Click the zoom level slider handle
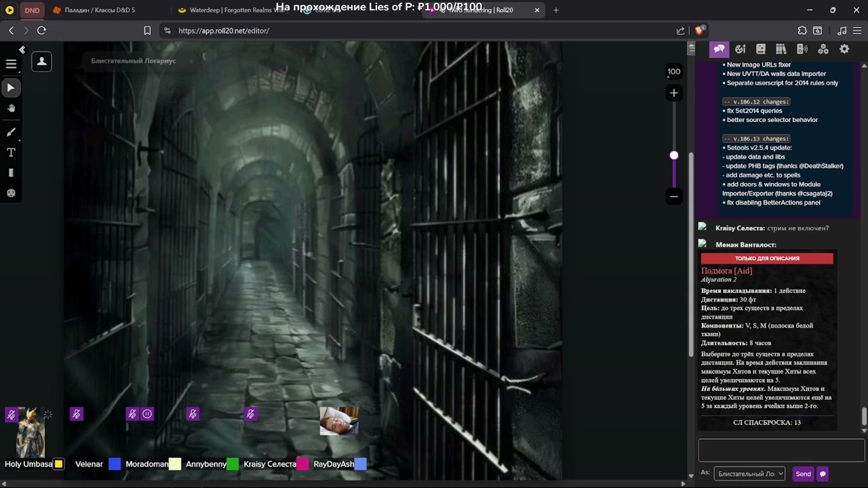Viewport: 868px width, 488px height. point(673,155)
